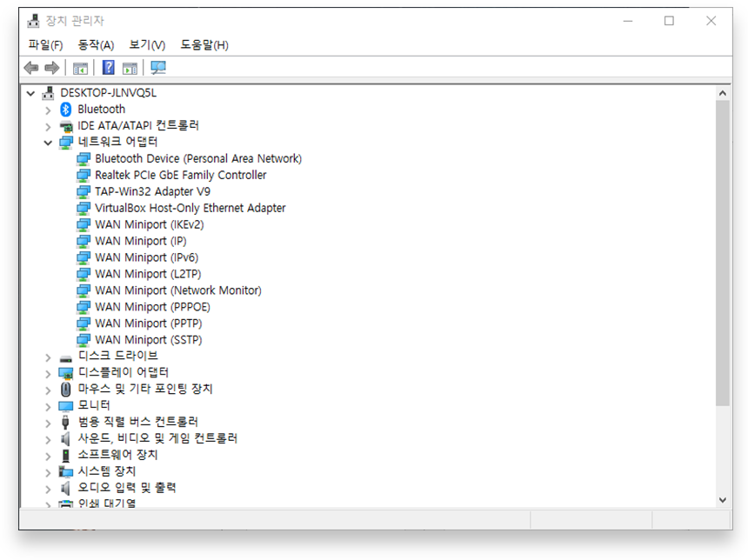The width and height of the screenshot is (748, 560).
Task: Select WAN Miniport (IPv6)
Action: (146, 257)
